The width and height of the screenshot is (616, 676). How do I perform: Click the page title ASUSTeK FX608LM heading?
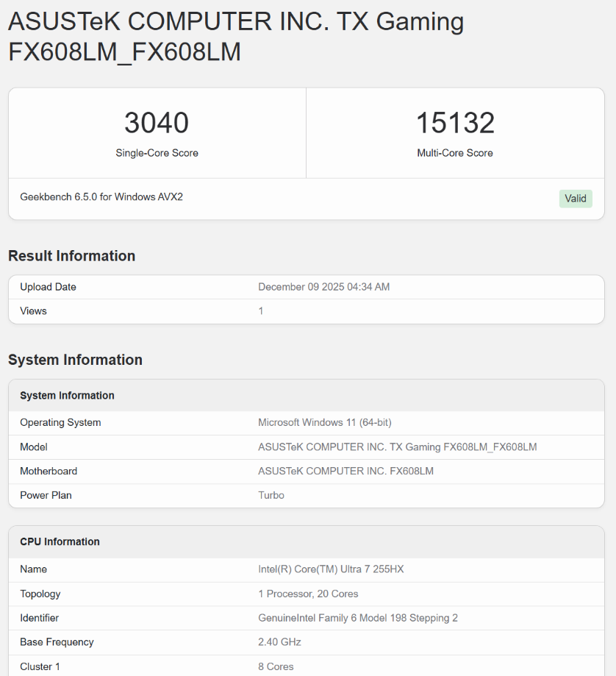(x=235, y=37)
